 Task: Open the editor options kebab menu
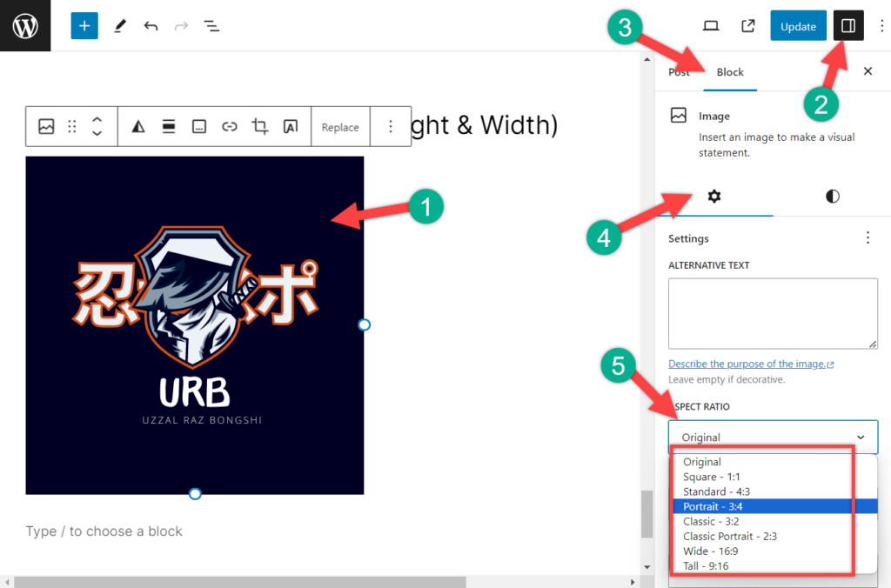pyautogui.click(x=881, y=26)
